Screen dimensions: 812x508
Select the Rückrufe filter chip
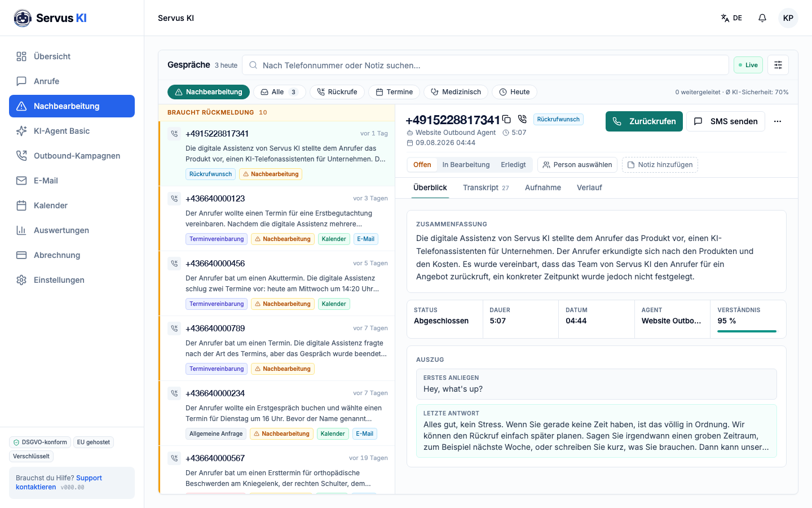click(x=337, y=92)
